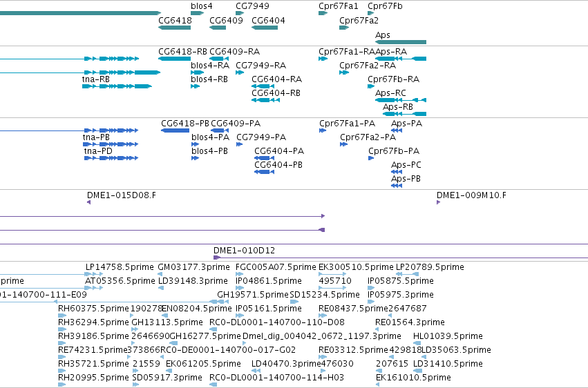588x388 pixels.
Task: Click transcript CG6409-RA
Action: coord(219,59)
